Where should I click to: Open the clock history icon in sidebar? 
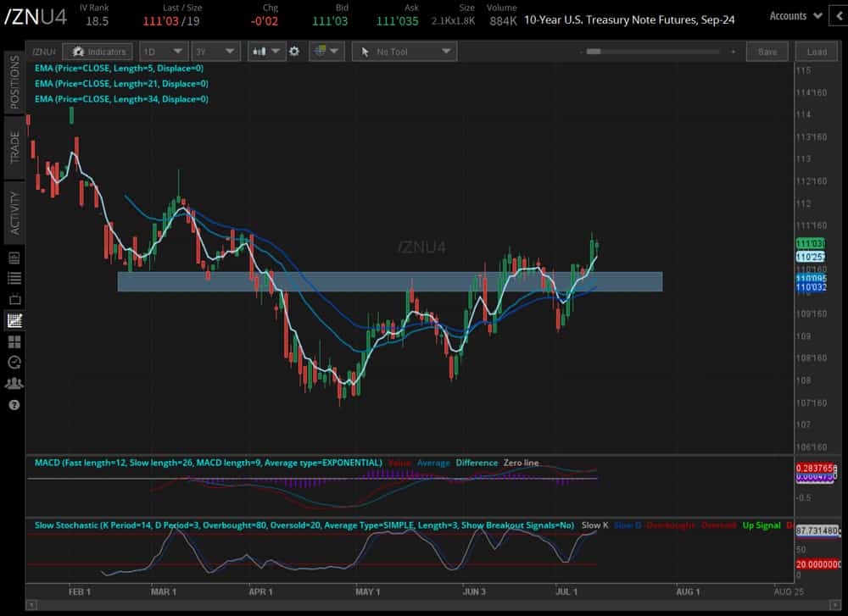coord(14,362)
